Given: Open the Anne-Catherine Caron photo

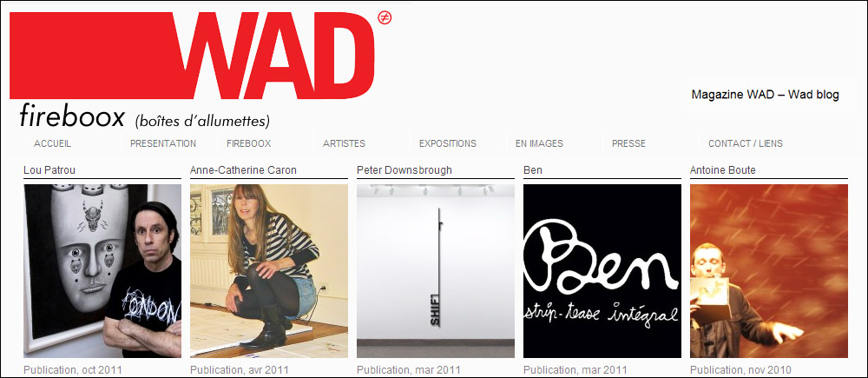Looking at the screenshot, I should [x=269, y=271].
